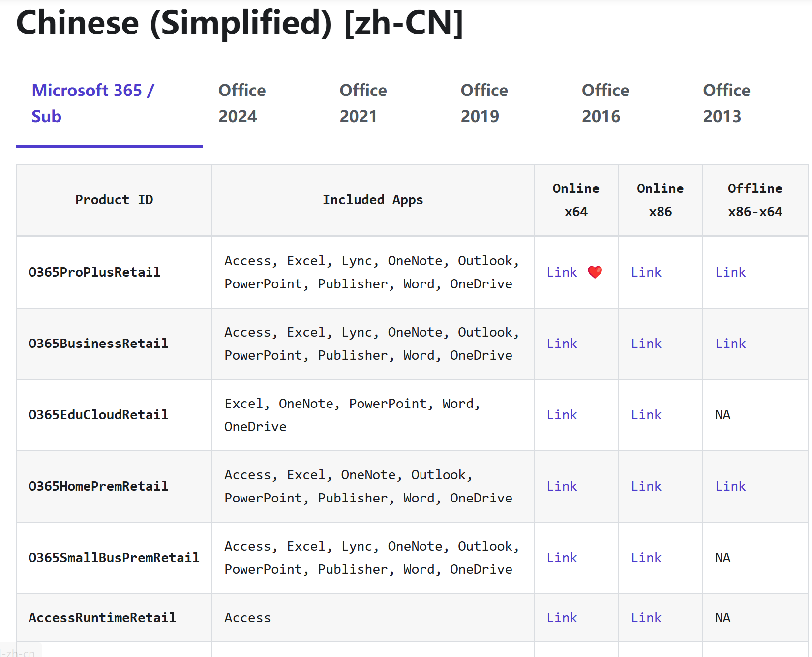Select the O365ProPlusRetail product ID text
This screenshot has height=657, width=812.
(x=94, y=272)
